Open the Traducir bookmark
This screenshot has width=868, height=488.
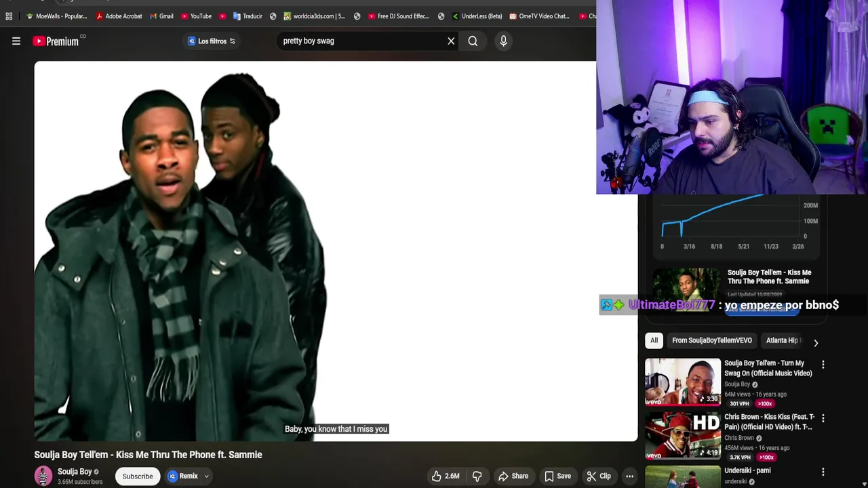pos(248,16)
